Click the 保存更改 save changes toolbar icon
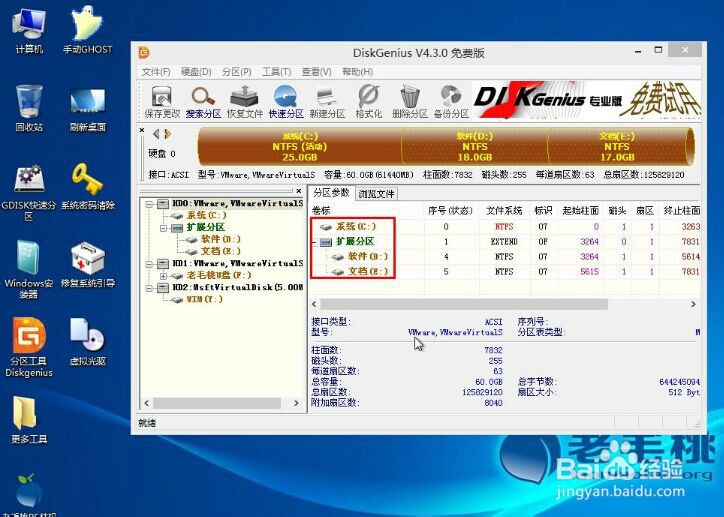This screenshot has width=724, height=517. click(162, 101)
